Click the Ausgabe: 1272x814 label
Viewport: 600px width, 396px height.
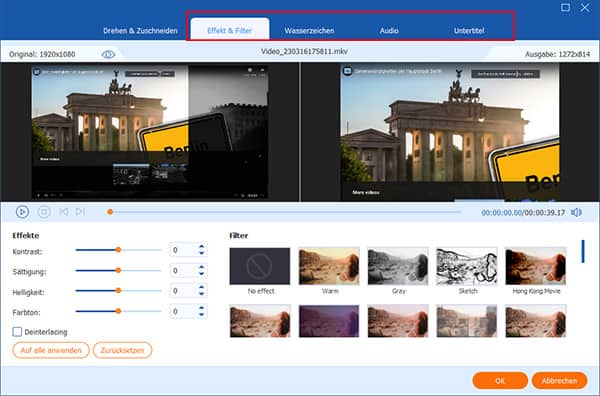(x=557, y=54)
